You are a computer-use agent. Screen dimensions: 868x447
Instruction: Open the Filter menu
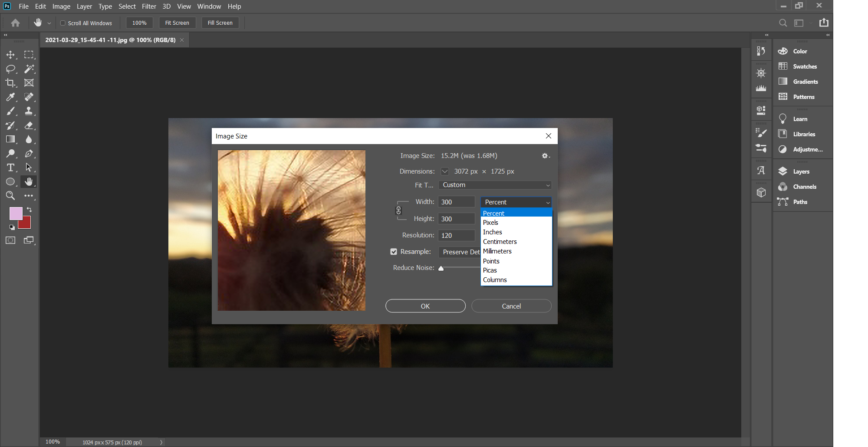point(149,7)
